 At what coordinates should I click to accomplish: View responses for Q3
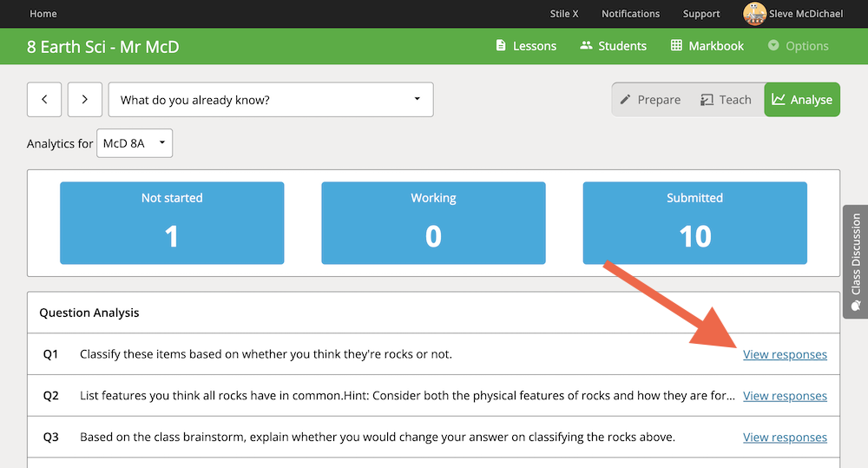[785, 438]
